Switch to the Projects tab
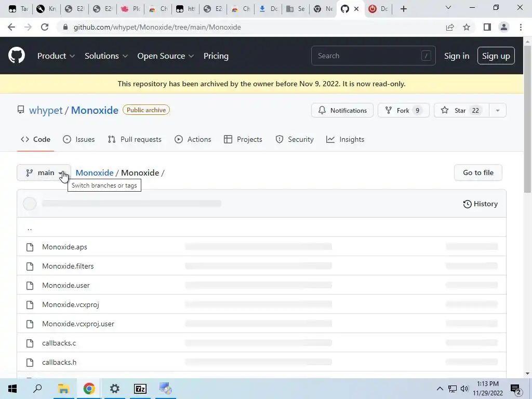532x399 pixels. pos(243,139)
